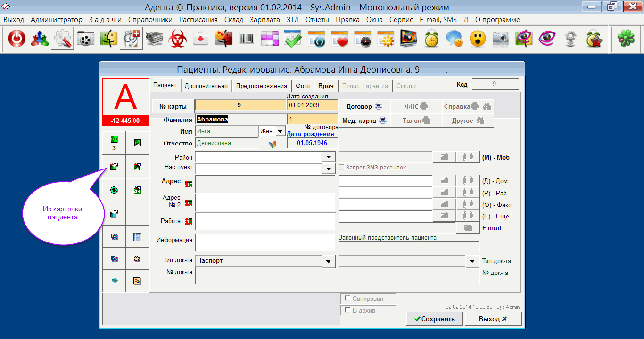Check the Санирован checkbox

coord(348,299)
